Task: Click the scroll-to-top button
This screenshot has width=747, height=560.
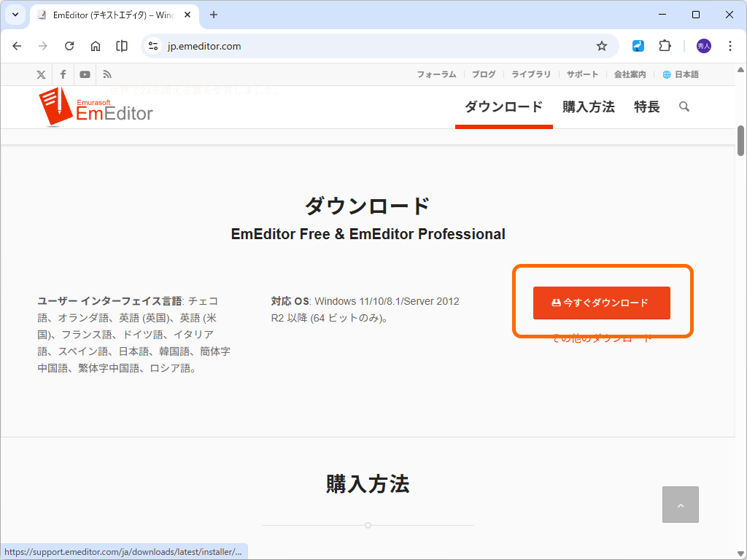Action: pyautogui.click(x=680, y=505)
